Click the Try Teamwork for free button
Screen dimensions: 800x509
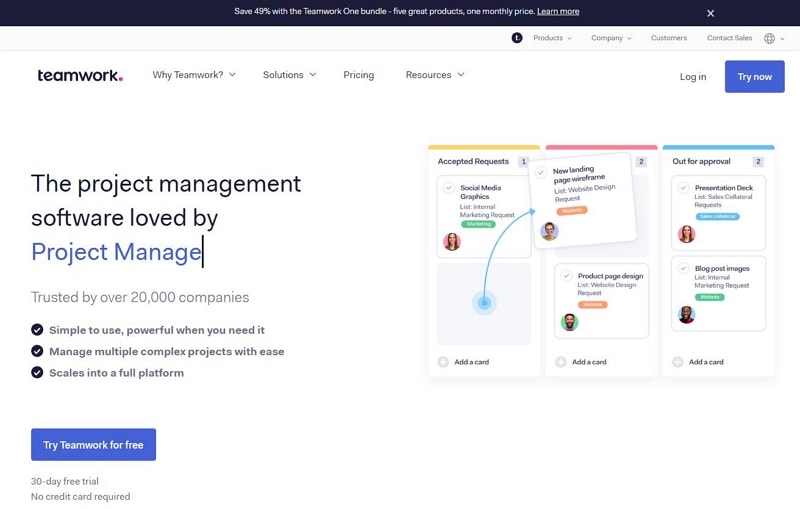click(93, 444)
